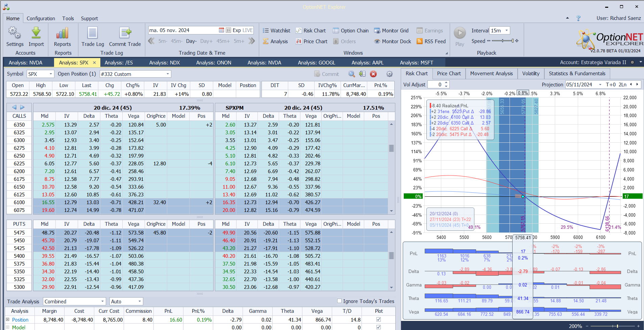Expand the Interval 15m dropdown
The width and height of the screenshot is (644, 330).
[x=506, y=31]
